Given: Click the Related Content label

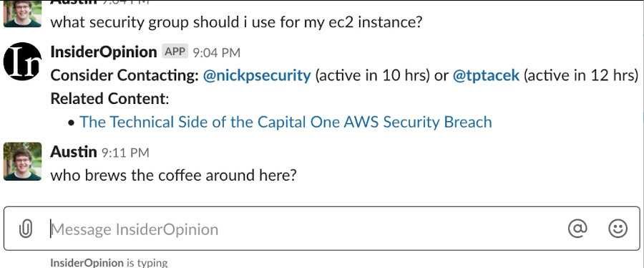Looking at the screenshot, I should (x=109, y=99).
